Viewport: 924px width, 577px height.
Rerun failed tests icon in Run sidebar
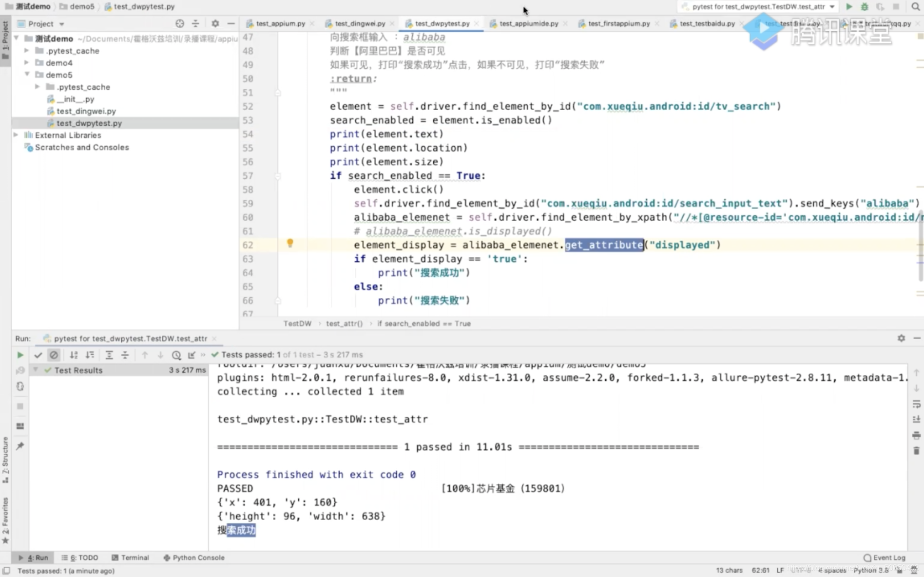tap(20, 370)
